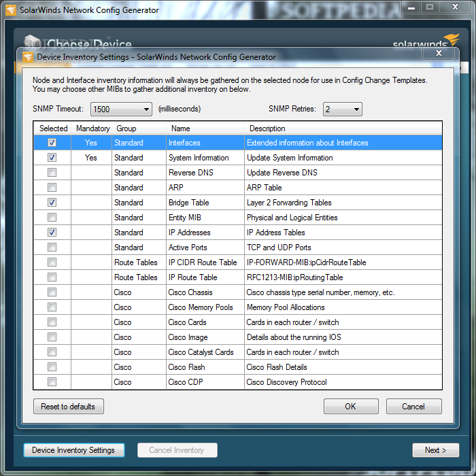Select the 'Extended information about Interfaces' cell
This screenshot has width=476, height=476.
pos(343,143)
